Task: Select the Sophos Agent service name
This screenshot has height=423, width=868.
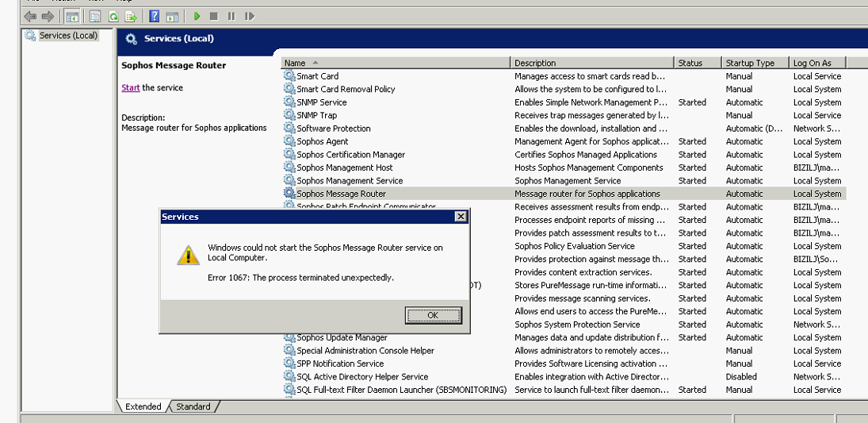Action: 323,141
